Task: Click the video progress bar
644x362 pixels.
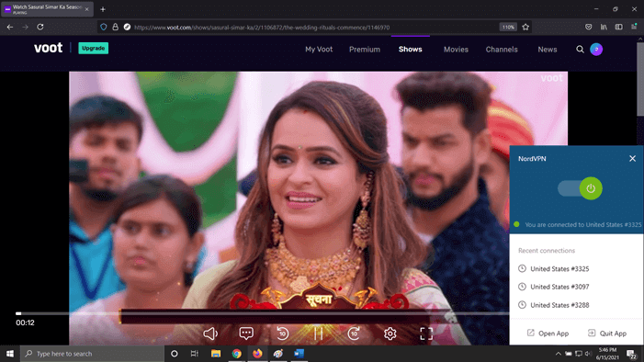Action: coord(263,313)
